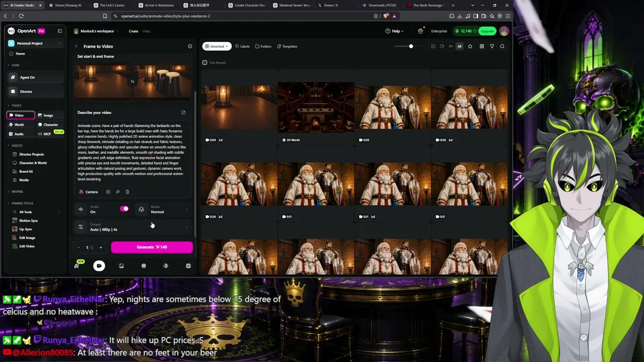Screen dimensions: 644x362
Task: Open the Enterprise link
Action: click(x=439, y=31)
